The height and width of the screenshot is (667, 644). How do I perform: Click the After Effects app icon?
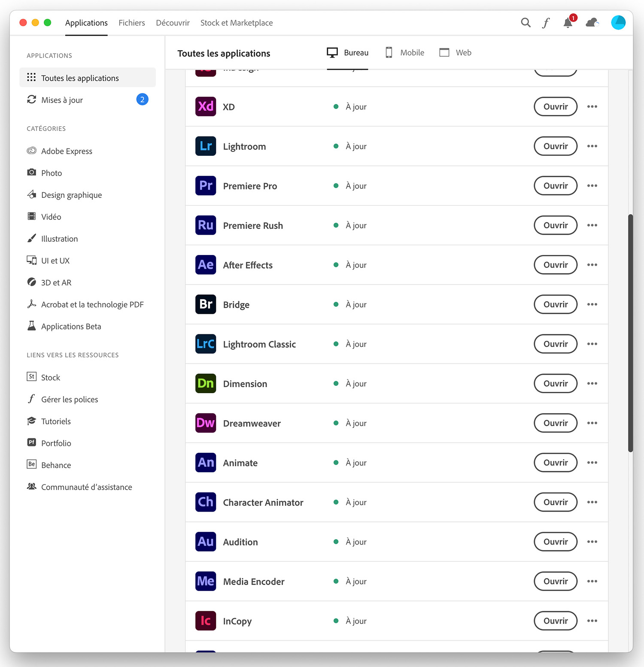point(206,265)
